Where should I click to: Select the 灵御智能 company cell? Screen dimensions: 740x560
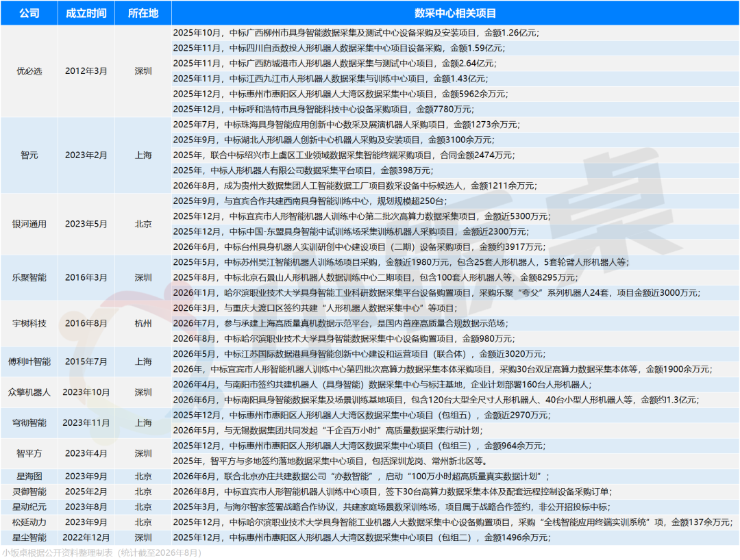pyautogui.click(x=29, y=492)
